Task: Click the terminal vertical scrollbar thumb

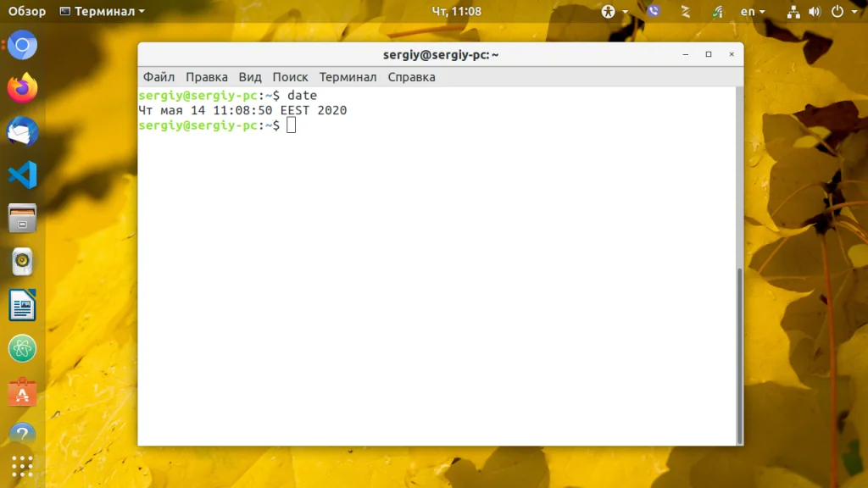Action: [739, 356]
